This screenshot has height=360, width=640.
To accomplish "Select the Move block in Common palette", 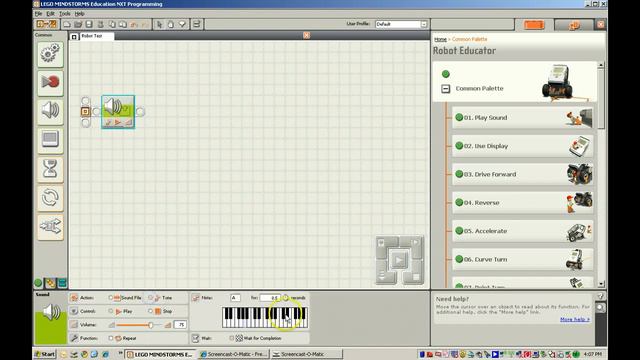I will 50,53.
